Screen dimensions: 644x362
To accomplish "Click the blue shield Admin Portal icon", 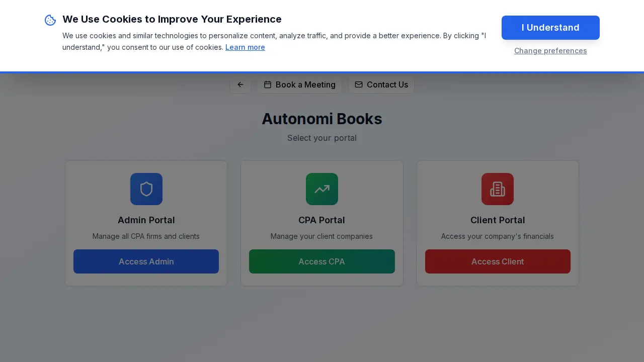I will pos(146,189).
